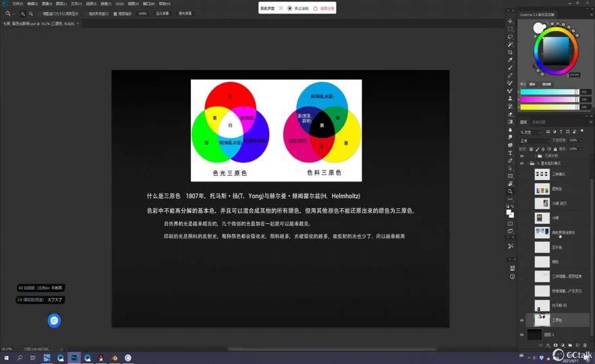Click taskbar search magnifier icon
Viewport: 595px width, 364px height.
pos(20,357)
